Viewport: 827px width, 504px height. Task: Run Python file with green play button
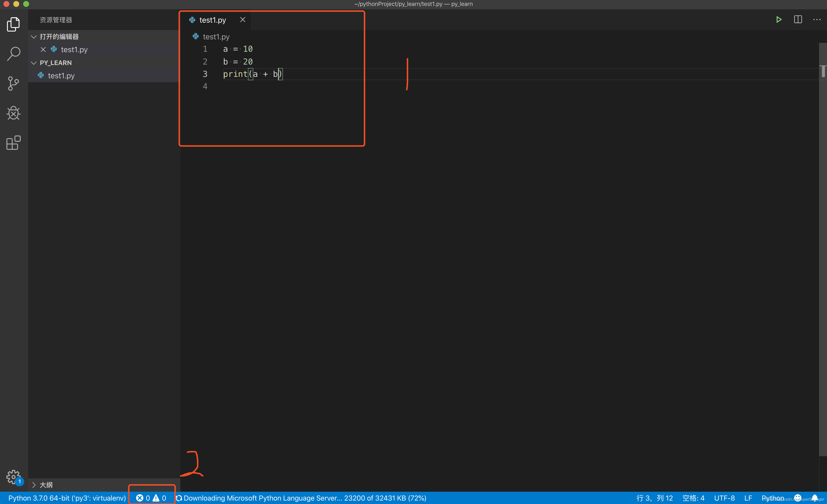coord(779,20)
